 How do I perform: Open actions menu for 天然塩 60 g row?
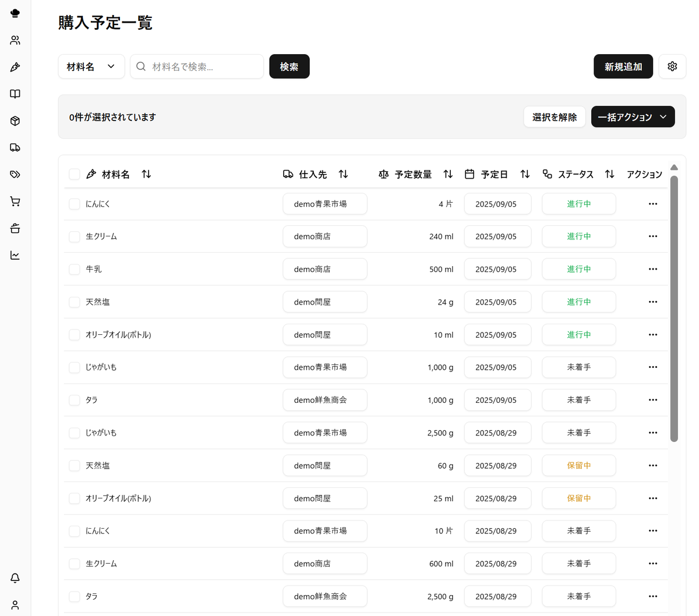(652, 465)
